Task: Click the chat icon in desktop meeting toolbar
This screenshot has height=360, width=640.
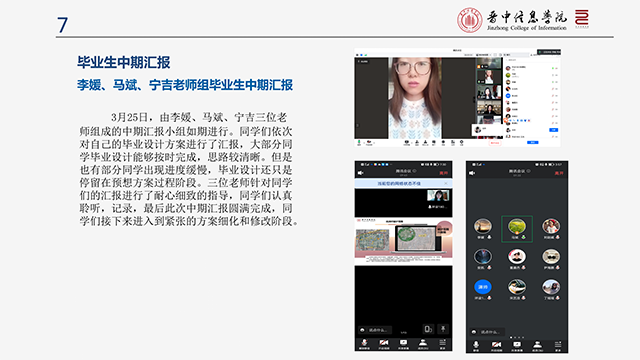Action: [433, 142]
